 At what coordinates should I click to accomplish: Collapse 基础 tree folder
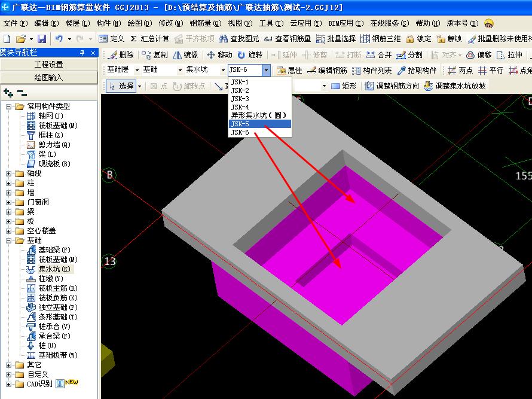tap(9, 240)
